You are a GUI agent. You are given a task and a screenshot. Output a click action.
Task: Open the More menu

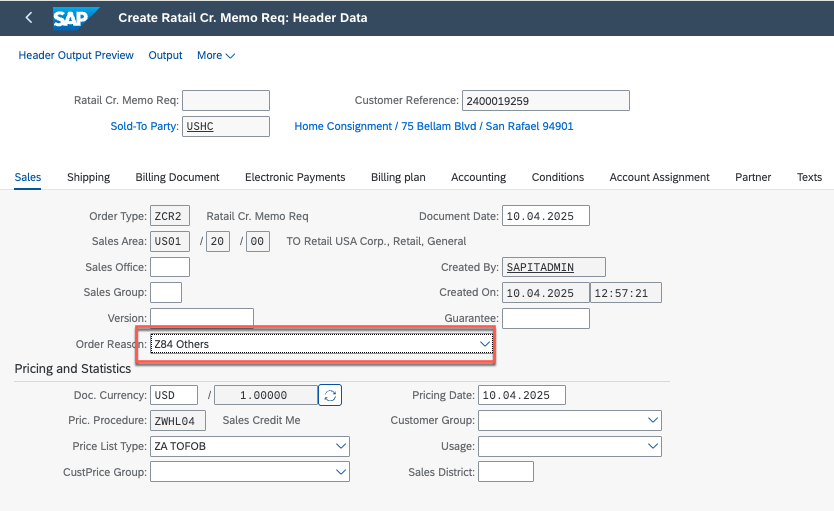click(215, 56)
